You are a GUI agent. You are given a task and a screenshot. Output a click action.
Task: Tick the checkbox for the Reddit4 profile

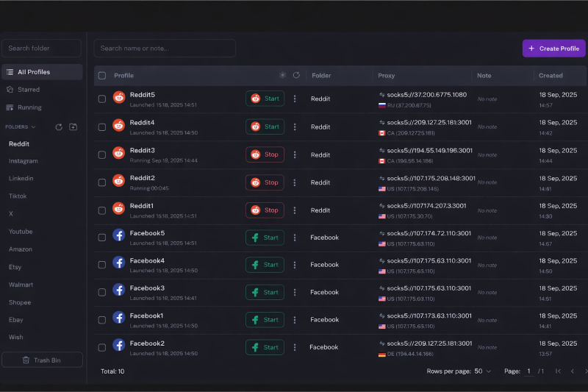102,126
